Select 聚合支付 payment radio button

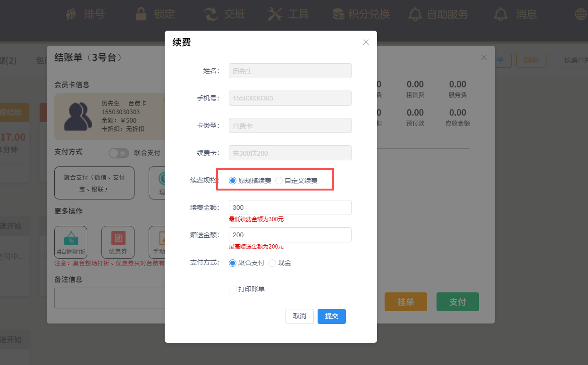(x=233, y=263)
